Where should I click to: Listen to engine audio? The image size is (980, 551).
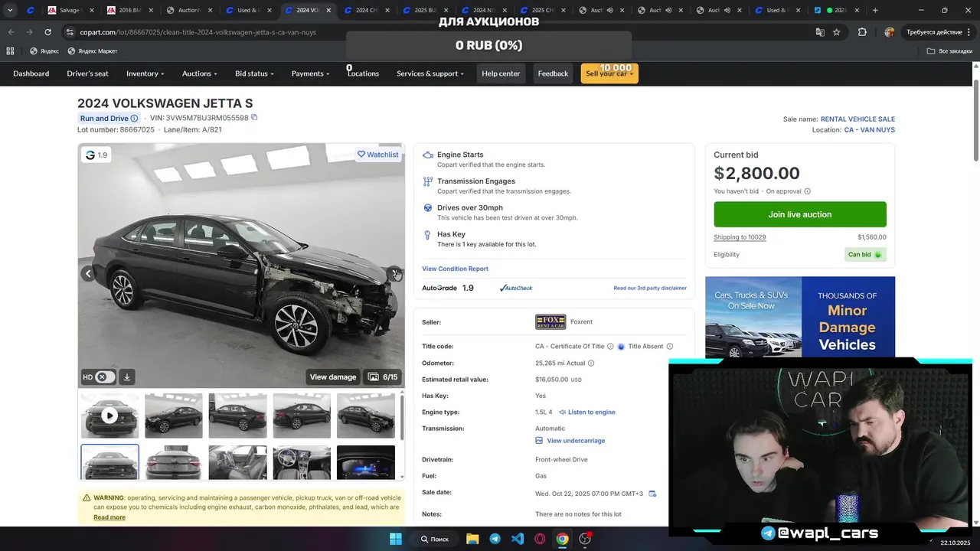587,412
